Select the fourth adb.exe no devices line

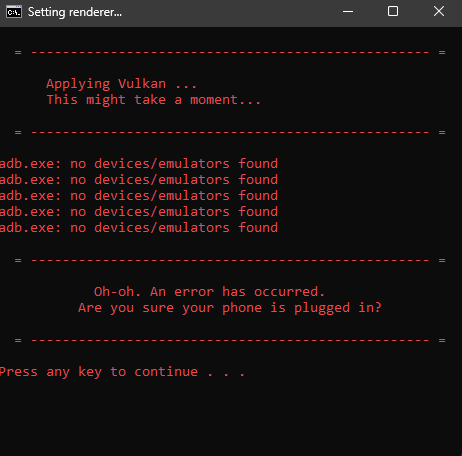pos(139,212)
